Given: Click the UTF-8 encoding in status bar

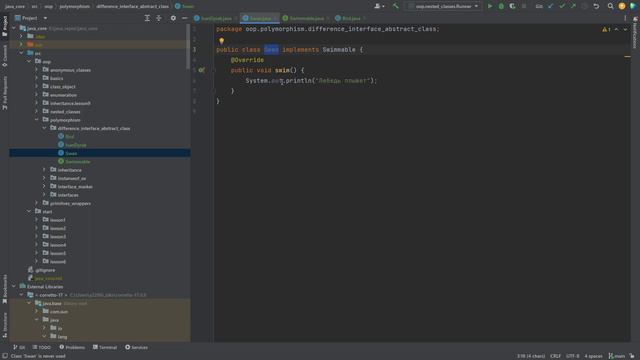Looking at the screenshot, I should [x=573, y=356].
